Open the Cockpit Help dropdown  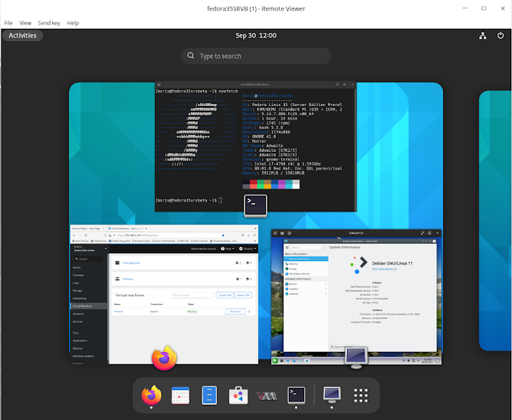[228, 249]
